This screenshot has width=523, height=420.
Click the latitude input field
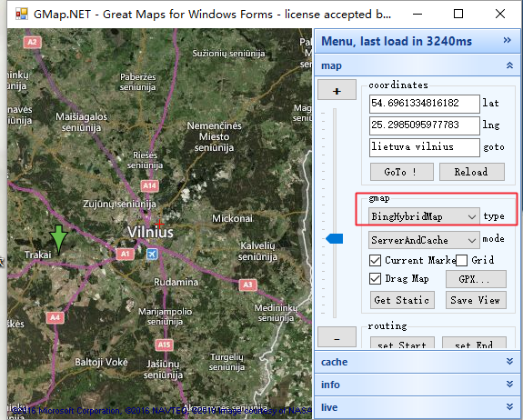[x=424, y=104]
